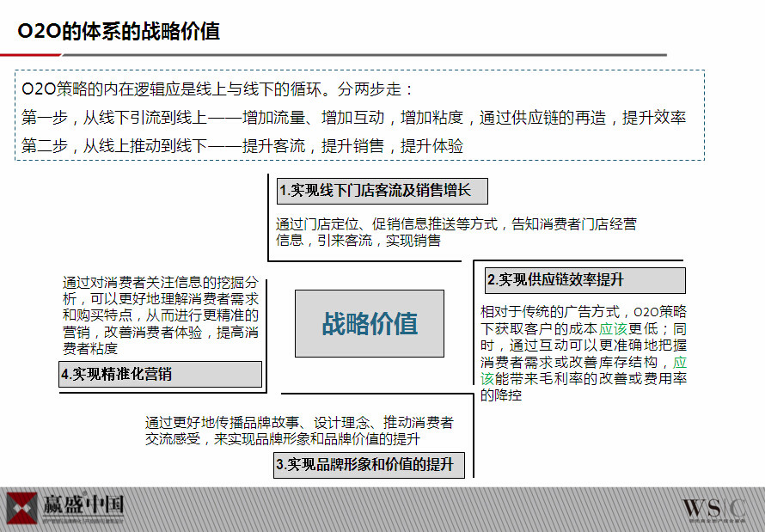Click paragraph starting 相对于传统的广告方式
Image resolution: width=765 pixels, height=532 pixels.
(583, 353)
